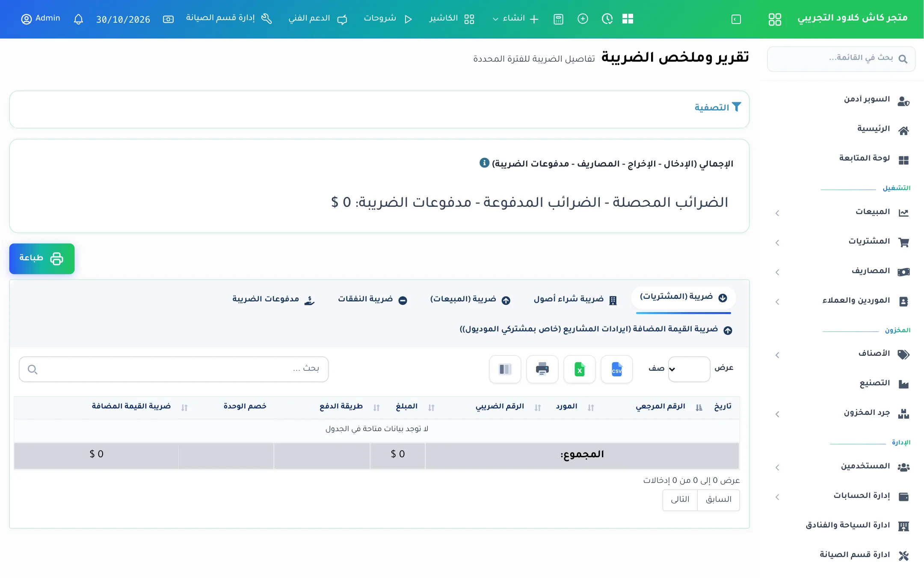924x578 pixels.
Task: Open الكاشير from top bar
Action: pos(452,18)
